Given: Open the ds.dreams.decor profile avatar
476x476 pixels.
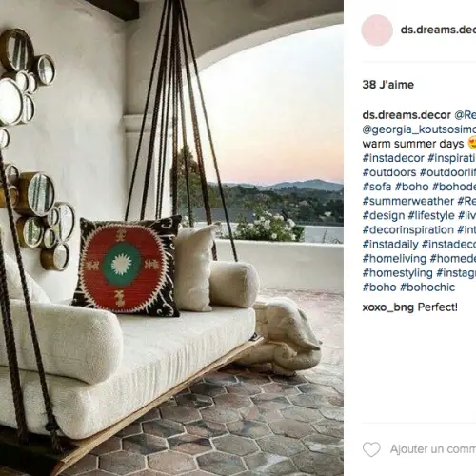Looking at the screenshot, I should [x=377, y=30].
